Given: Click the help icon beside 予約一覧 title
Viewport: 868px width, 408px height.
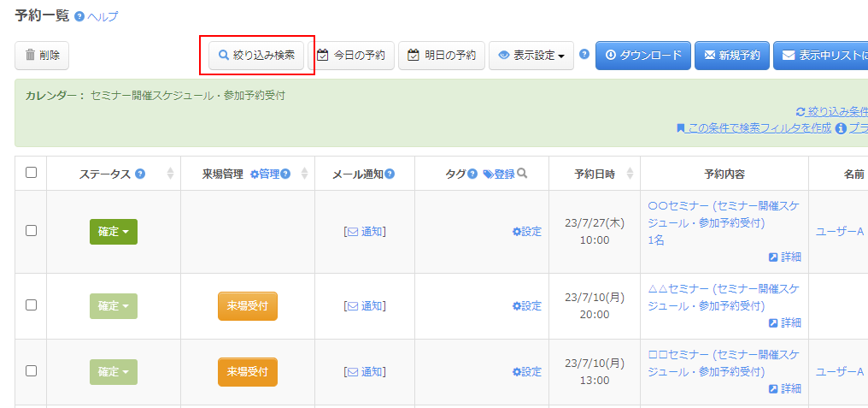Looking at the screenshot, I should click(x=79, y=16).
